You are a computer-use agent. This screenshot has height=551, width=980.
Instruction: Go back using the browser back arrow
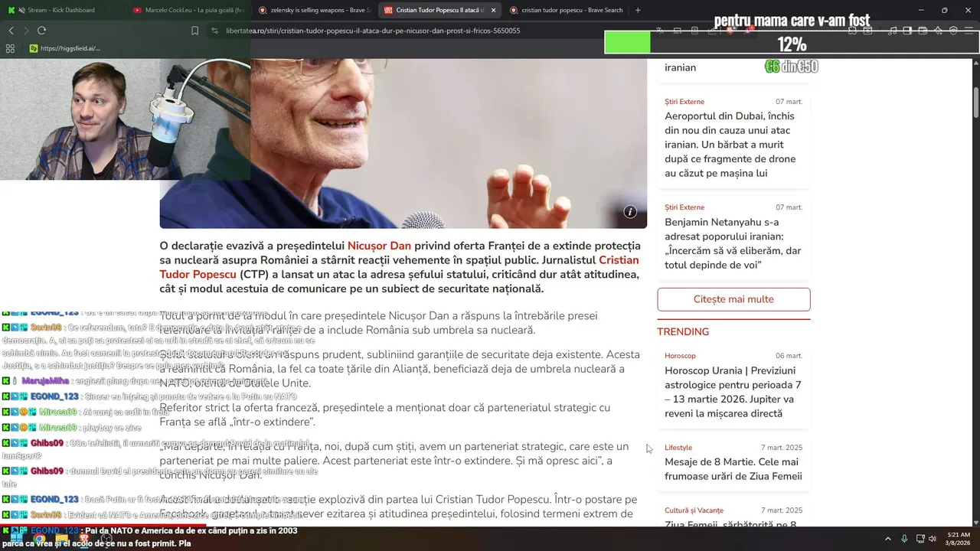click(11, 31)
